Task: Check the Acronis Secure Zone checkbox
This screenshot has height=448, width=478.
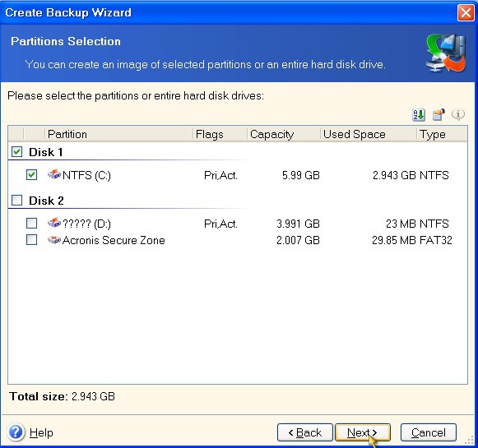Action: click(32, 240)
